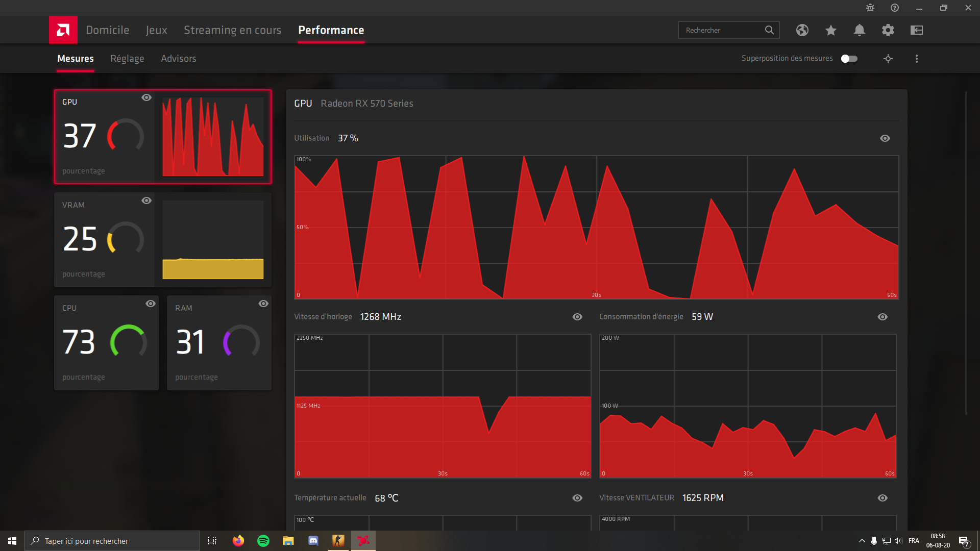Click the AMD logo home icon
The width and height of the screenshot is (980, 551).
pyautogui.click(x=63, y=30)
